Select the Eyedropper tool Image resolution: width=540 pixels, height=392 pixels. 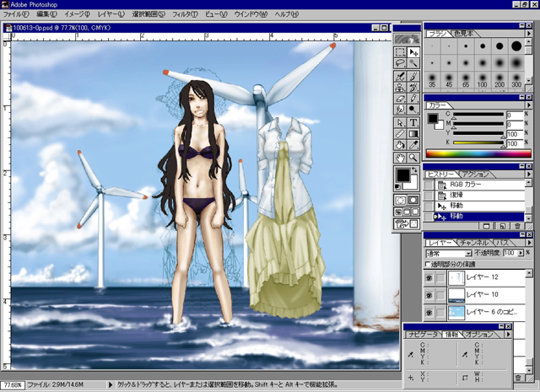click(x=413, y=145)
